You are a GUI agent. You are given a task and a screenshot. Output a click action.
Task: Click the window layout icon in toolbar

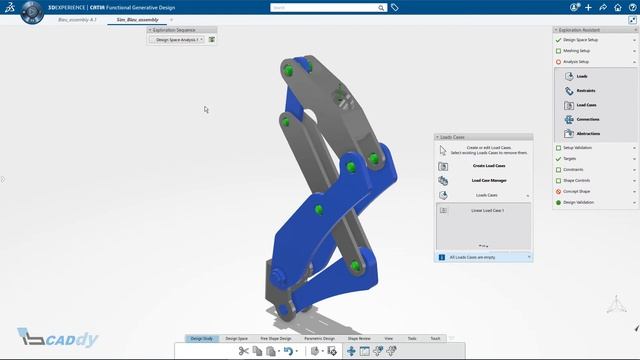click(364, 351)
